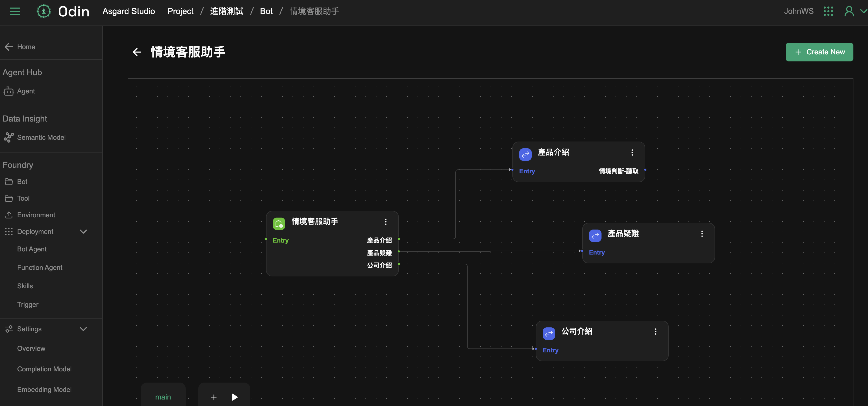Click the 公司介紹 output port label

point(379,265)
